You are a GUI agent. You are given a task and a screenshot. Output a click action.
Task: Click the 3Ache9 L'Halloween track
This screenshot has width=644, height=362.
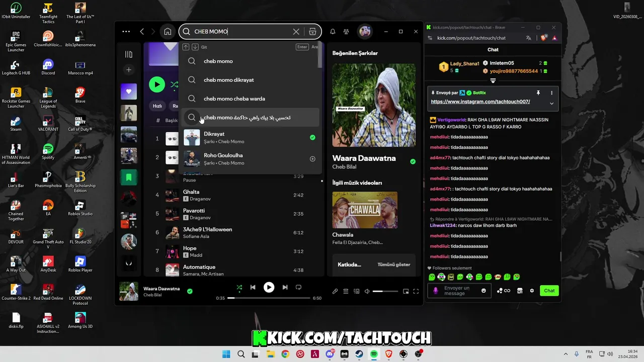point(233,232)
